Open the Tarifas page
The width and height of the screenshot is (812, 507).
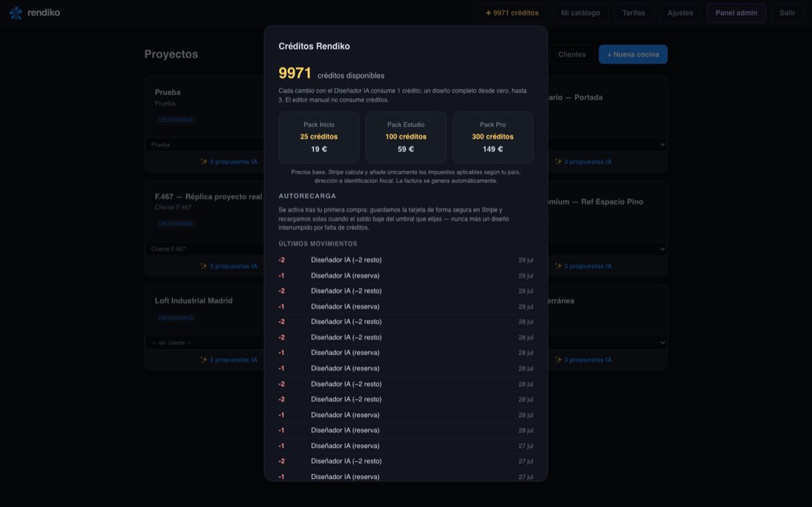click(633, 13)
